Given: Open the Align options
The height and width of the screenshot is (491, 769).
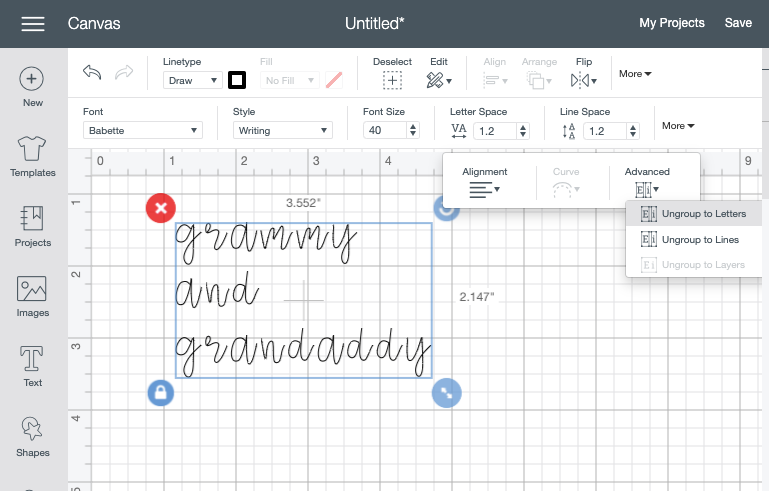Looking at the screenshot, I should point(495,80).
